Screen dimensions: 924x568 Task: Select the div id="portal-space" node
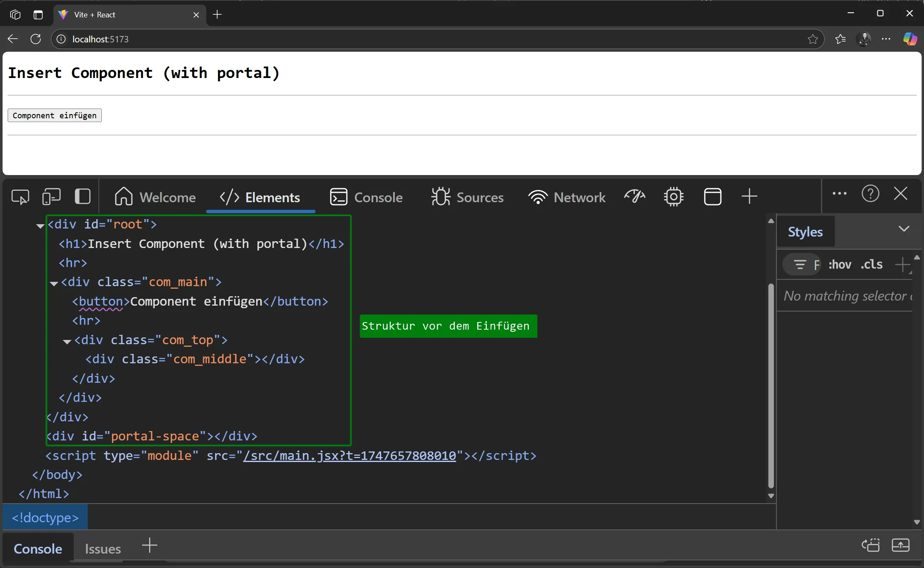[x=152, y=436]
